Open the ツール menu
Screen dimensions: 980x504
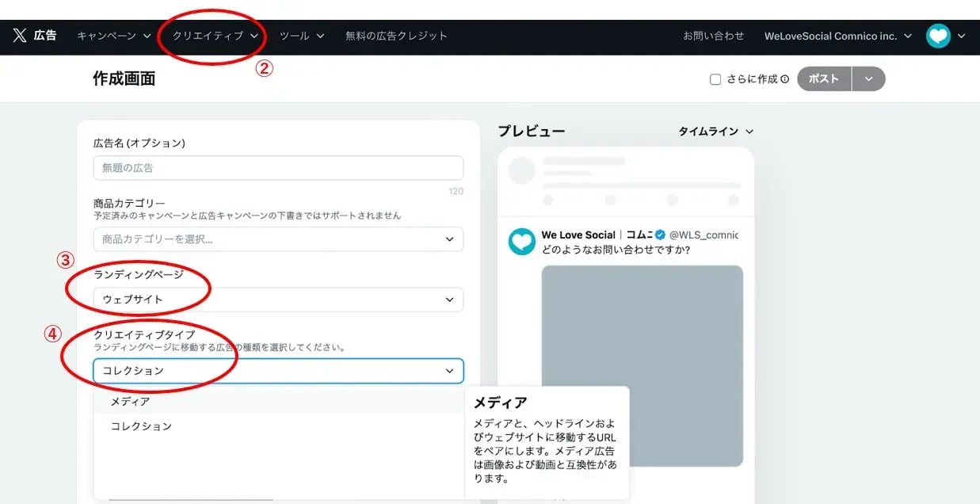click(303, 36)
